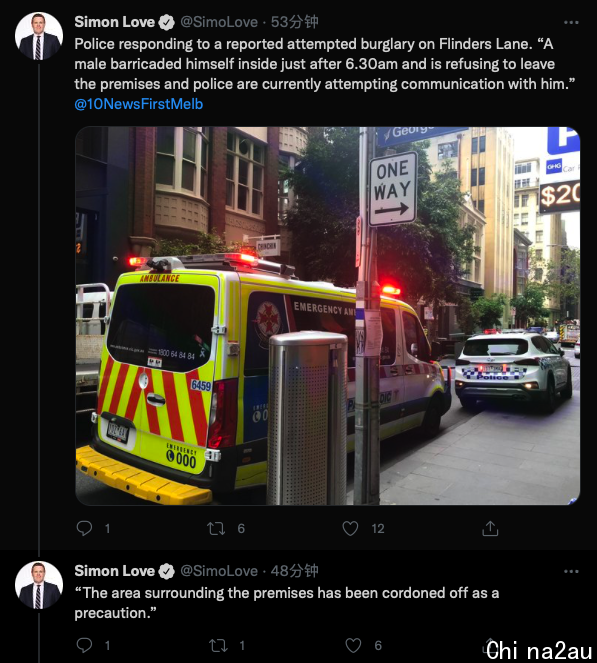This screenshot has height=663, width=597.
Task: Retweet the Flinders Lane burglary tweet
Action: tap(216, 529)
